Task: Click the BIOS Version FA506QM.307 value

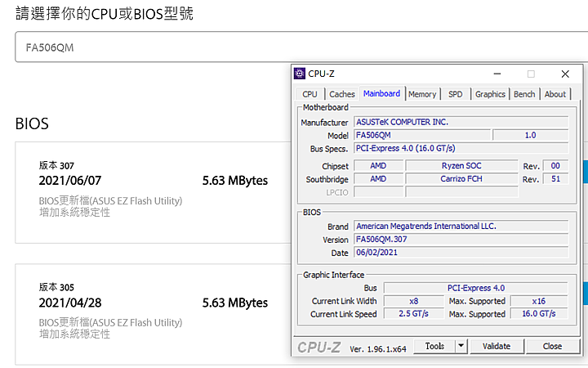Action: pyautogui.click(x=461, y=239)
